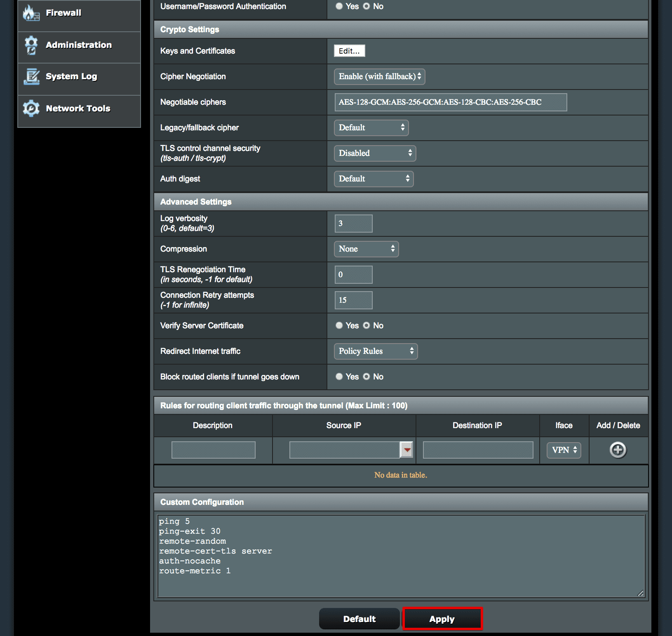This screenshot has width=672, height=636.
Task: Click the Log verbosity input field
Action: point(353,223)
